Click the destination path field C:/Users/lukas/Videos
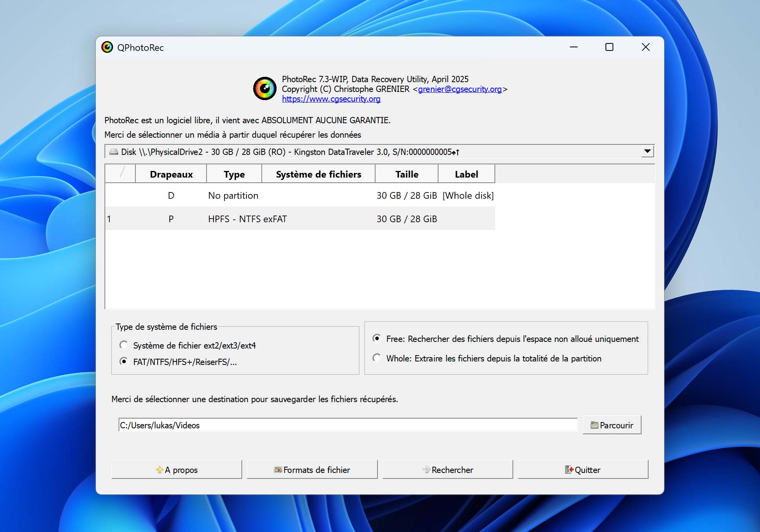 pyautogui.click(x=348, y=425)
